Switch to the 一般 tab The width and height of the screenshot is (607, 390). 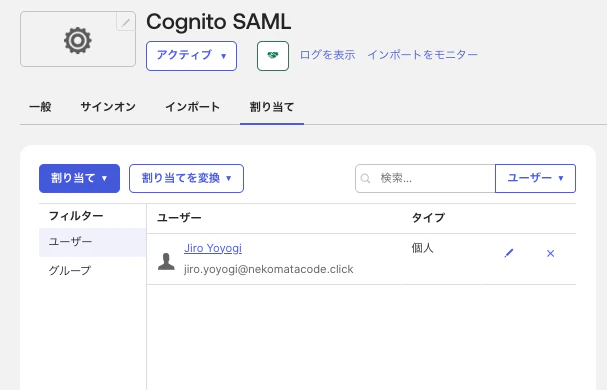click(x=40, y=107)
